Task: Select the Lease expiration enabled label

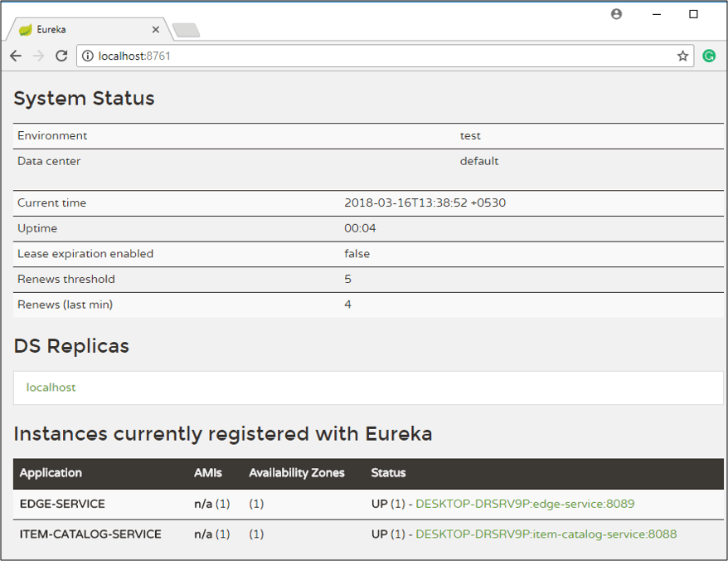Action: coord(85,254)
